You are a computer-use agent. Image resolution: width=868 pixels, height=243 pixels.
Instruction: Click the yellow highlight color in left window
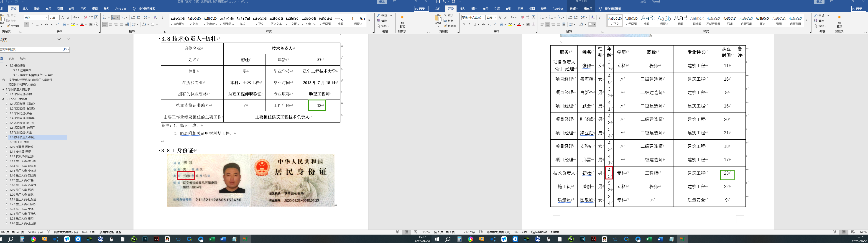[x=73, y=24]
